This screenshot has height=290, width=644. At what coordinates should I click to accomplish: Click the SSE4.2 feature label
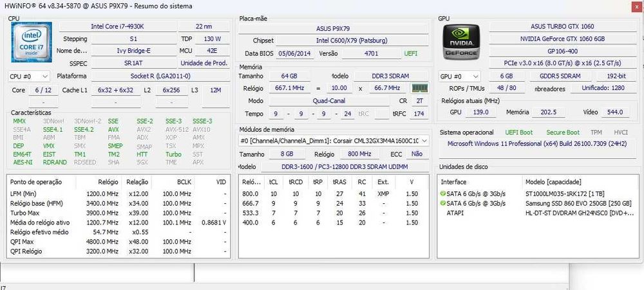point(84,129)
